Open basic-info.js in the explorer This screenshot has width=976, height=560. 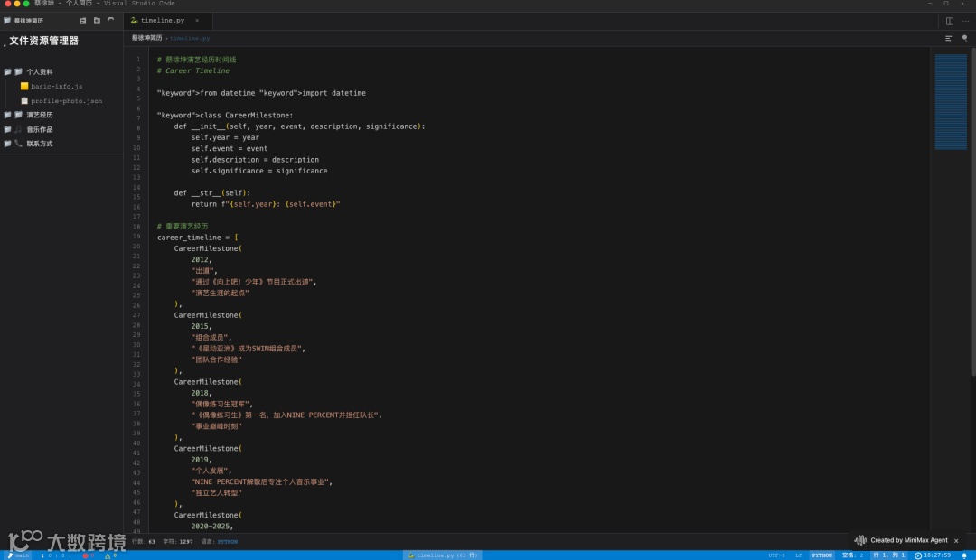coord(56,86)
